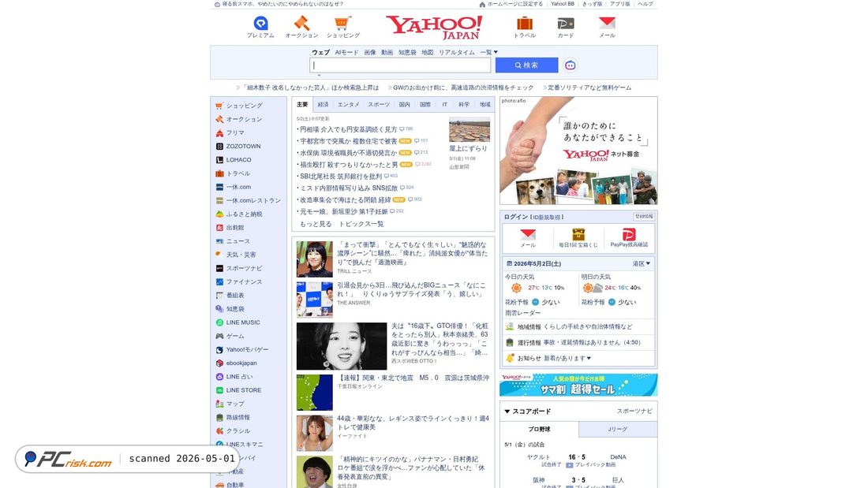Open トピックス一覧 link
The image size is (868, 488).
[361, 224]
